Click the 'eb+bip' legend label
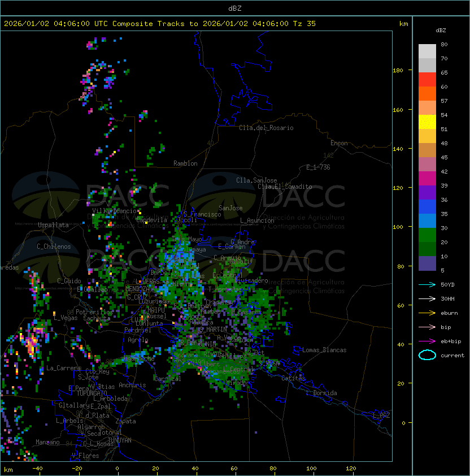This screenshot has height=476, width=470. click(x=451, y=341)
